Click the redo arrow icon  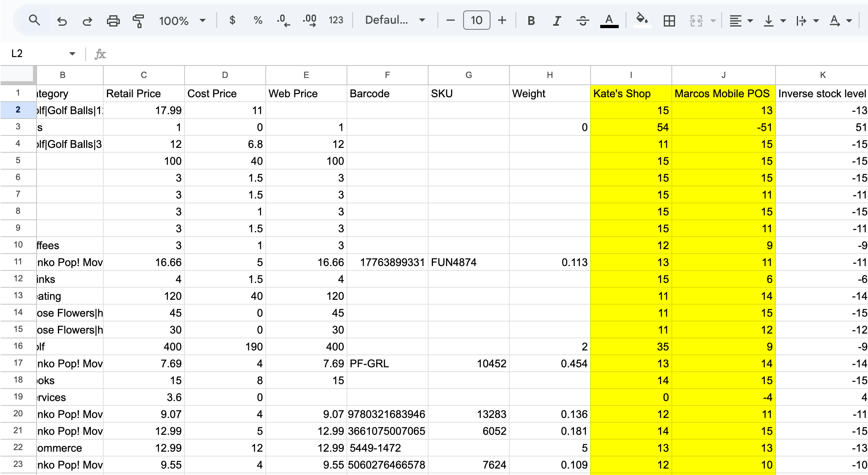87,20
